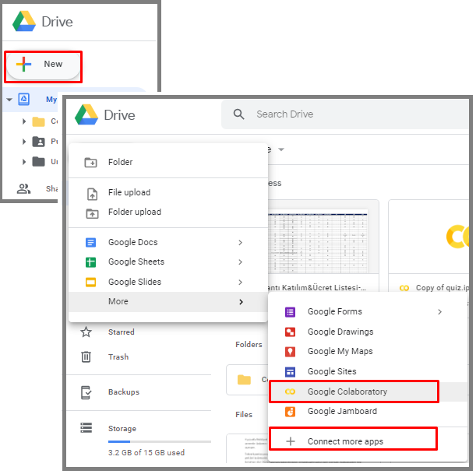Select Google Slides menu entry

[x=168, y=282]
